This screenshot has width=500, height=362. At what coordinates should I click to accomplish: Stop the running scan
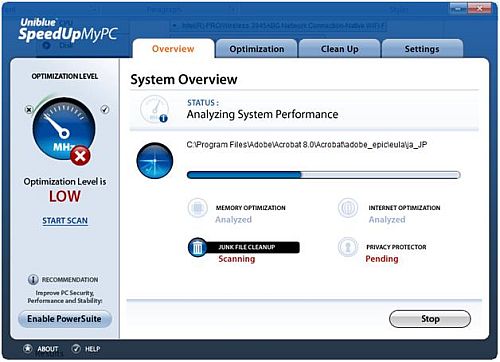point(430,319)
